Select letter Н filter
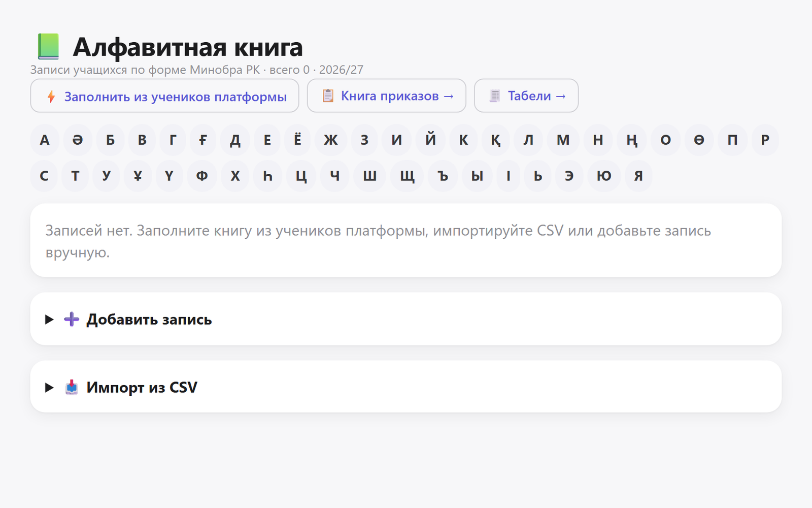812x508 pixels. [x=598, y=140]
